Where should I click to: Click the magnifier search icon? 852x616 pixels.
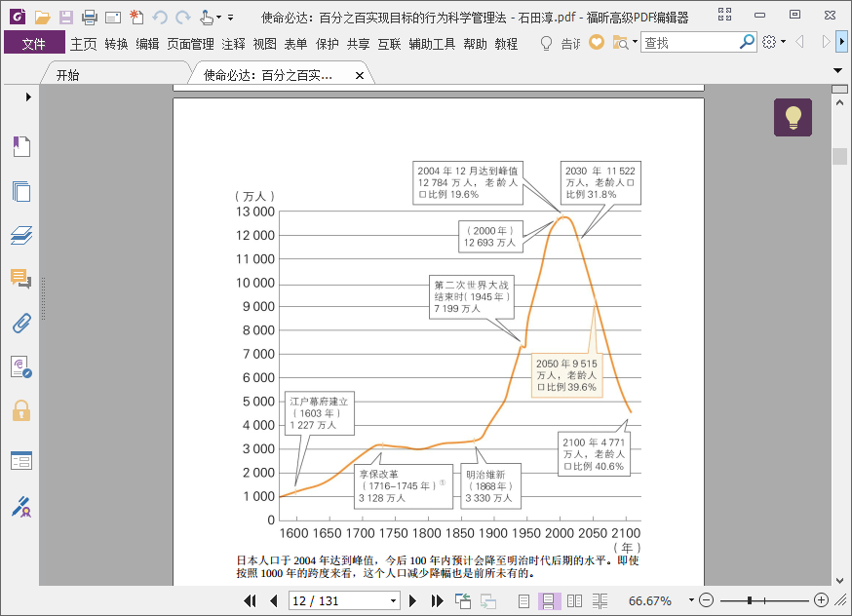tap(748, 41)
